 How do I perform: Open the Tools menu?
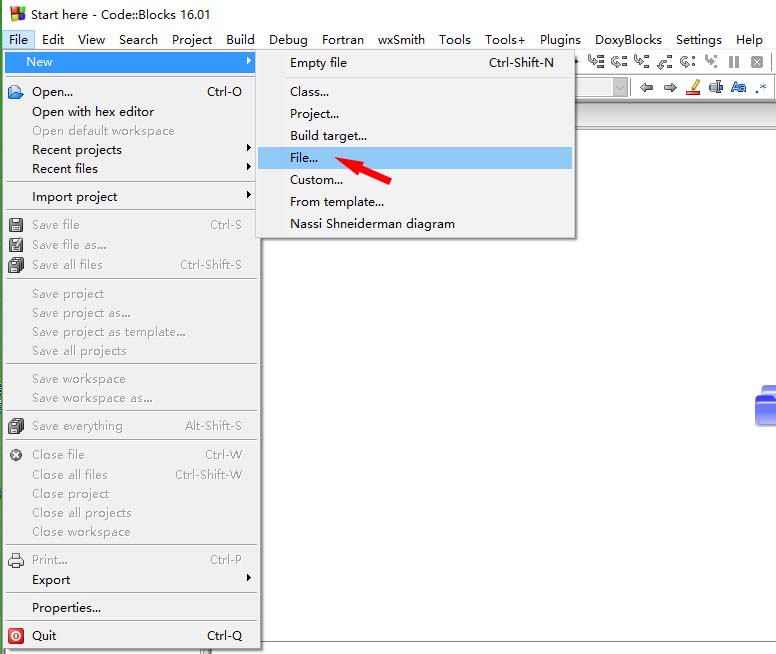pyautogui.click(x=454, y=40)
